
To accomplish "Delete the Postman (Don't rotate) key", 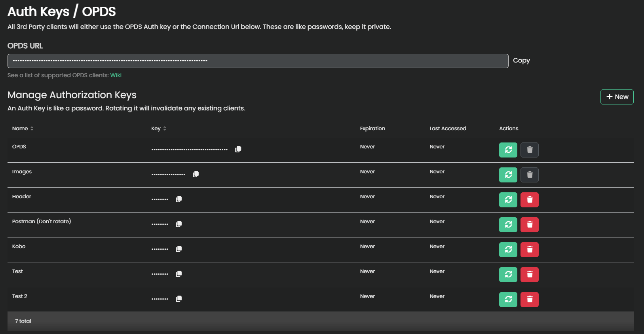I will (x=529, y=225).
